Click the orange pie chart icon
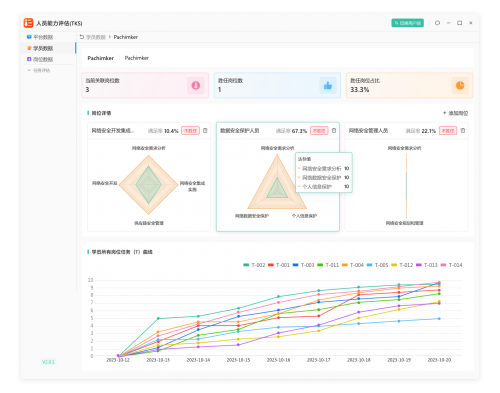500x393 pixels. tap(460, 85)
